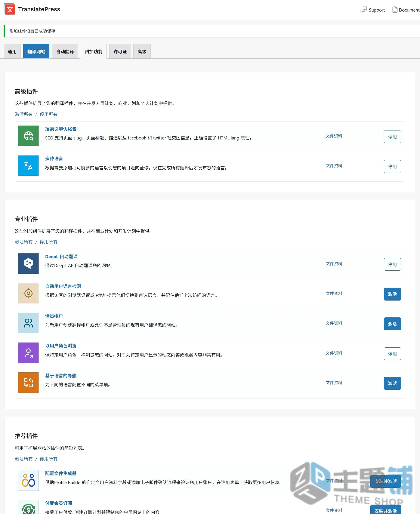Viewport: 420px width, 514px height.
Task: Install and activate 配置文件生成器
Action: click(385, 481)
